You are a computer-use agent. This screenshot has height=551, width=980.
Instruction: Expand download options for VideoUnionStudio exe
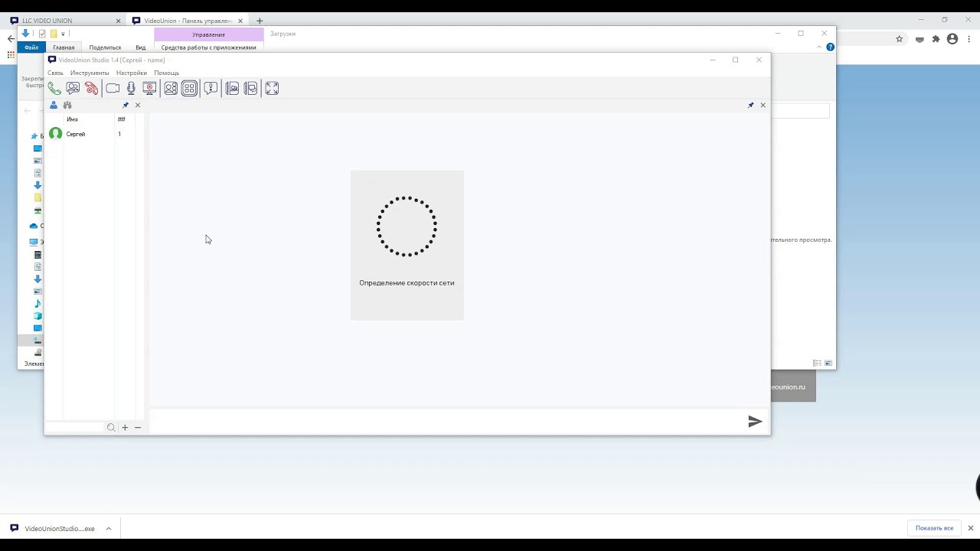[109, 528]
